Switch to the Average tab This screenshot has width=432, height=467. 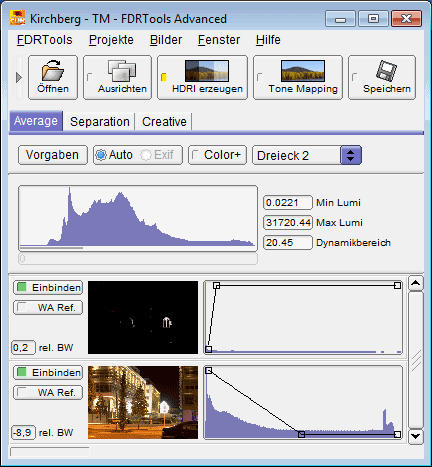(36, 121)
